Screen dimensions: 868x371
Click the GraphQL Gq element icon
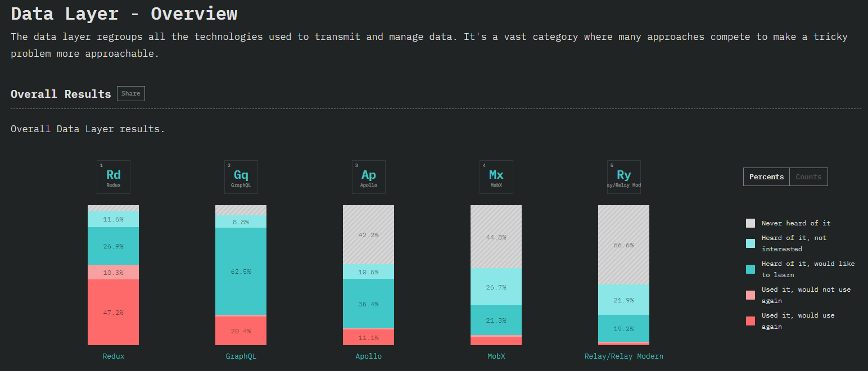(241, 177)
